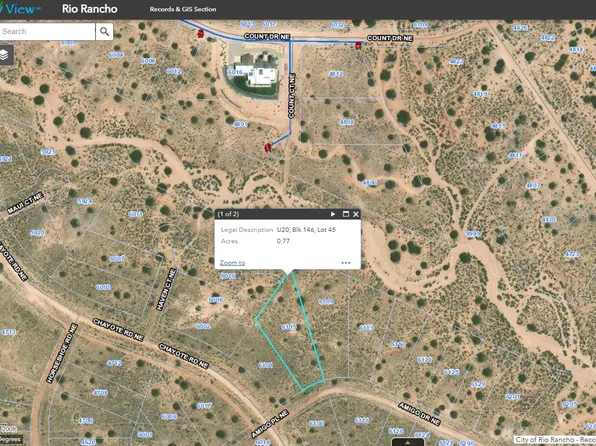
Task: Click the MAUI CT NE street label
Action: 25,203
